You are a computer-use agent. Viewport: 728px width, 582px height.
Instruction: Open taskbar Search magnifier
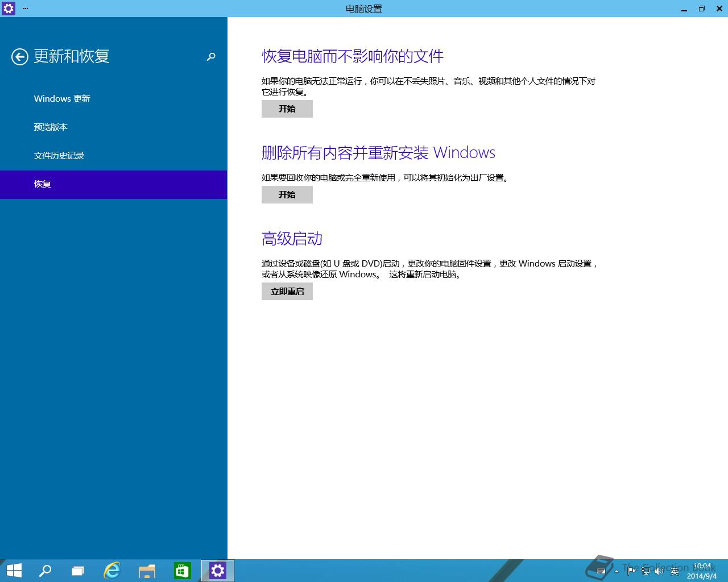[45, 571]
